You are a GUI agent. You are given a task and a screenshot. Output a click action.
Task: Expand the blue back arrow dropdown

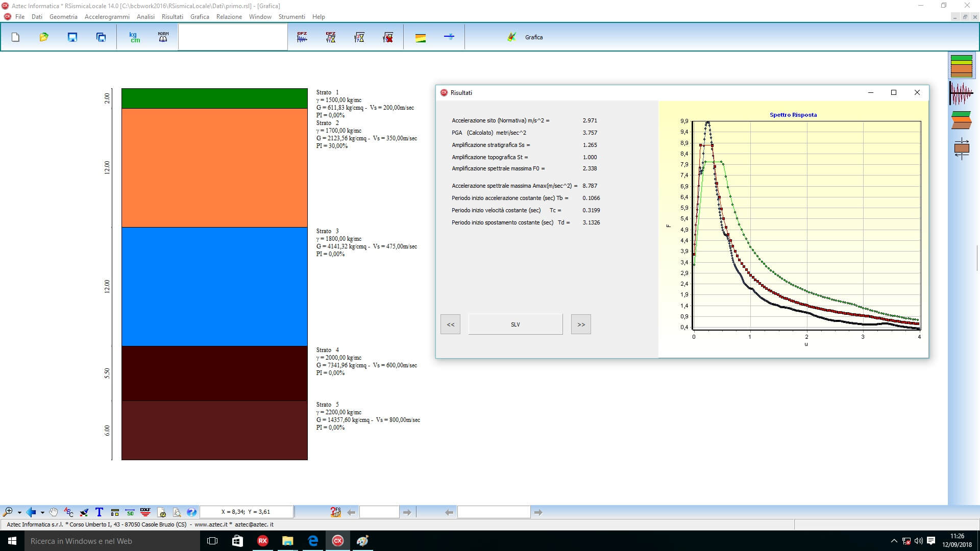(42, 512)
